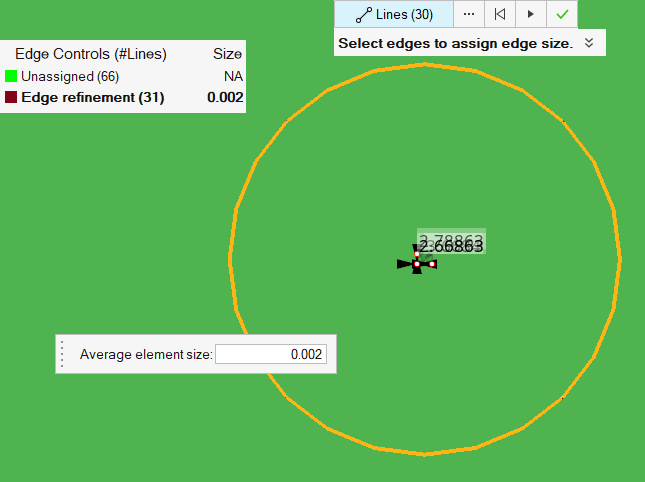645x482 pixels.
Task: Select the green Unassigned color swatch
Action: [11, 76]
